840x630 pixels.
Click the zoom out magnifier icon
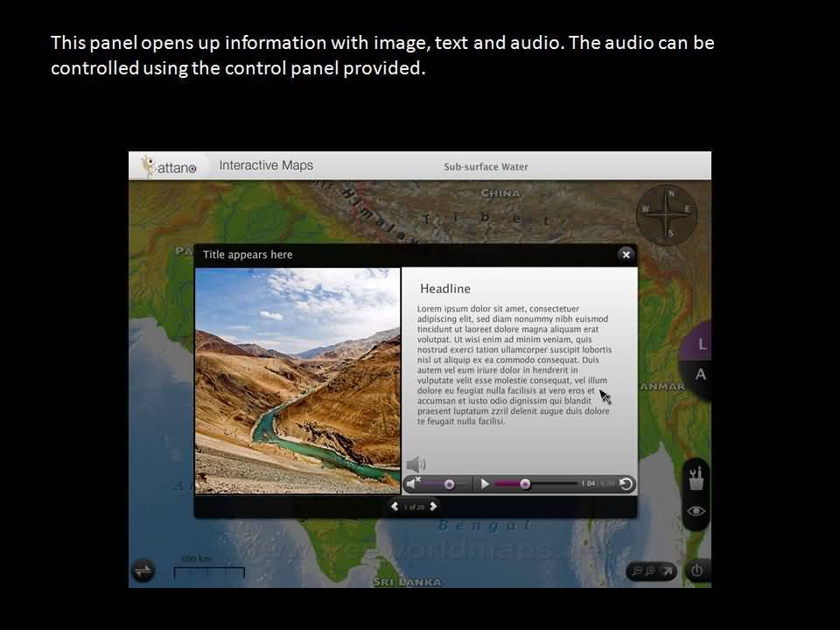[638, 571]
